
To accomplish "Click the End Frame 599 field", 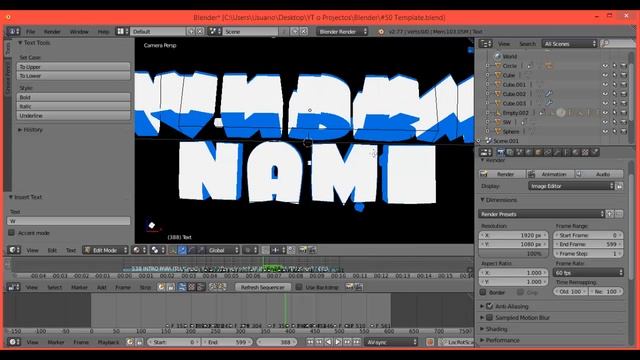I will [x=588, y=244].
